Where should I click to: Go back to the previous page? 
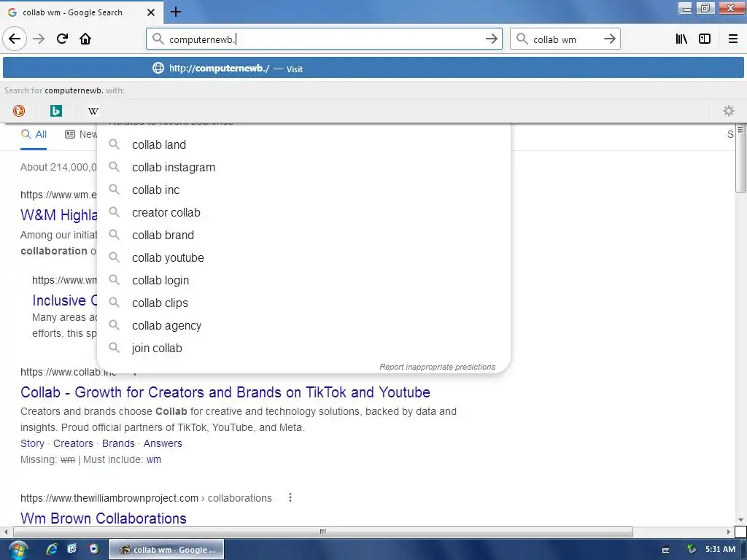click(x=15, y=39)
